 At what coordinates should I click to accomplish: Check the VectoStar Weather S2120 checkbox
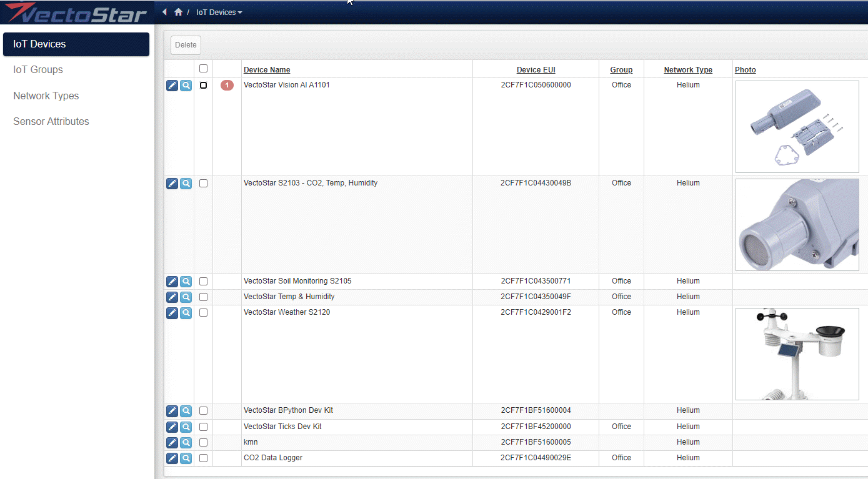[x=203, y=313]
